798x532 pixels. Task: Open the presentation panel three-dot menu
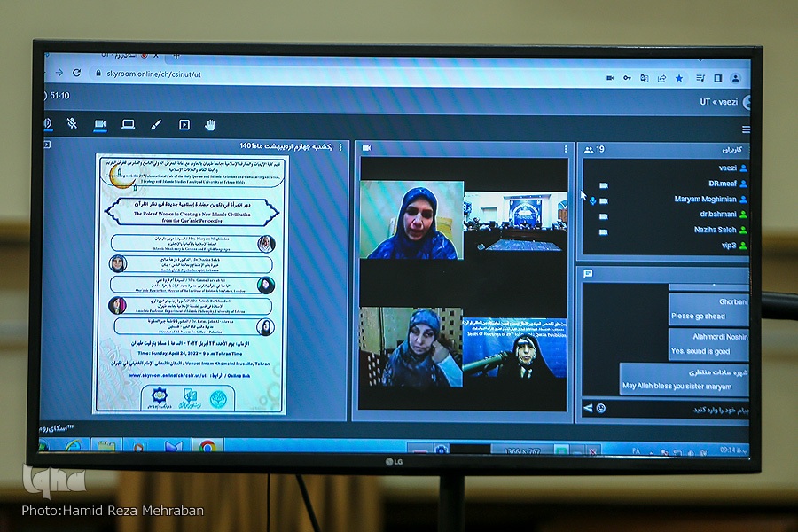(341, 146)
